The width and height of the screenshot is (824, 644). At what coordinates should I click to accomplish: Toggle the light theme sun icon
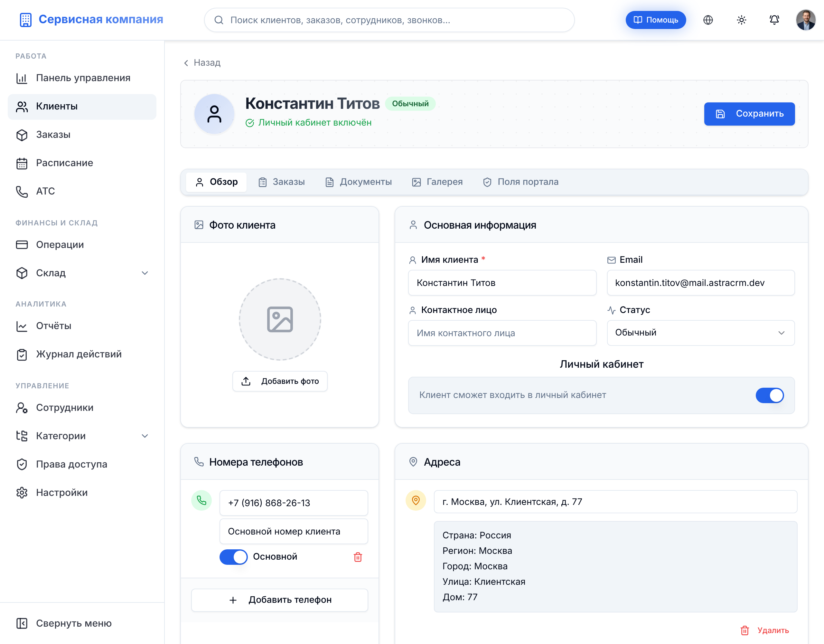[741, 20]
